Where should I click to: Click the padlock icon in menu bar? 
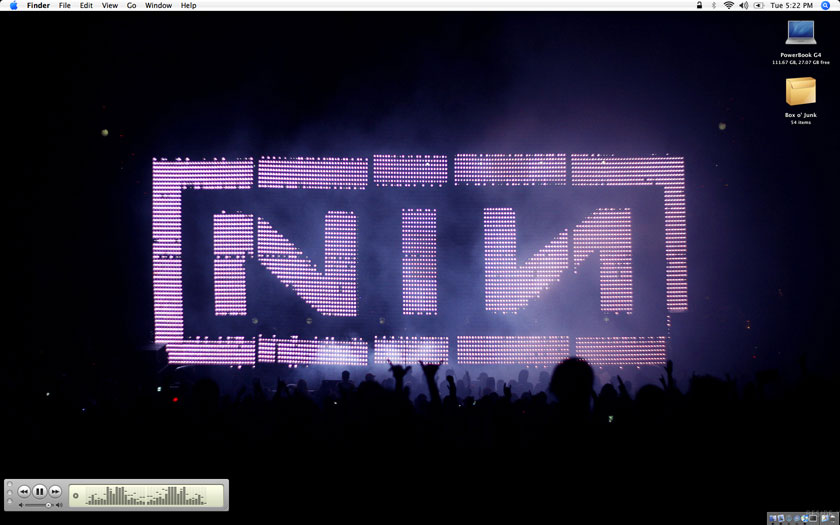coord(699,5)
